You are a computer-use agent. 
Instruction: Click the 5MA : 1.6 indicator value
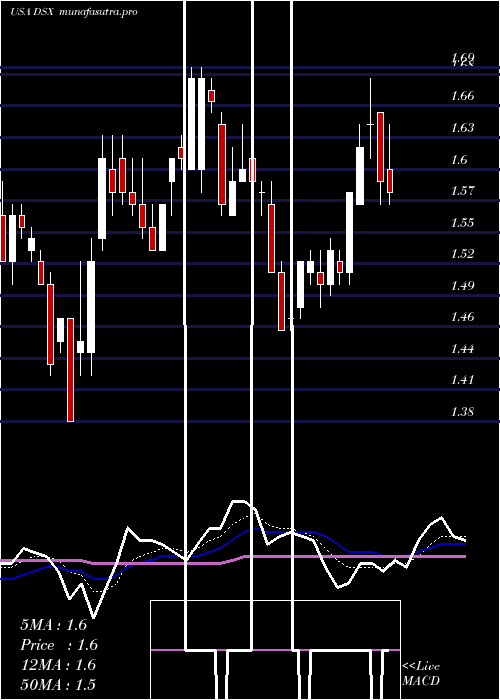(54, 625)
